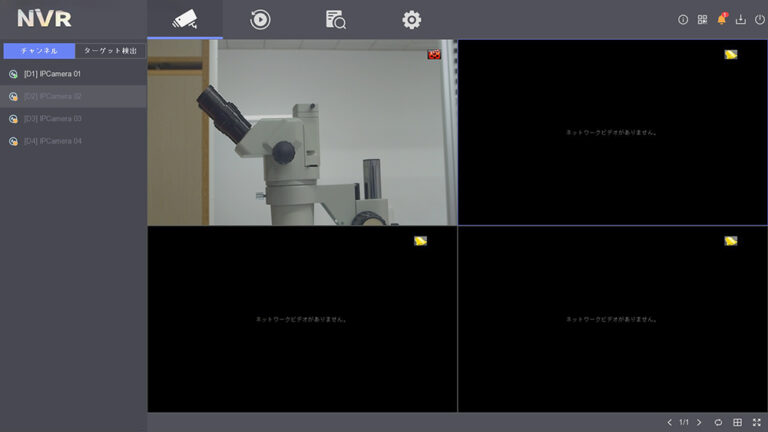Open the QR code icon
Image resolution: width=768 pixels, height=432 pixels.
coord(702,20)
